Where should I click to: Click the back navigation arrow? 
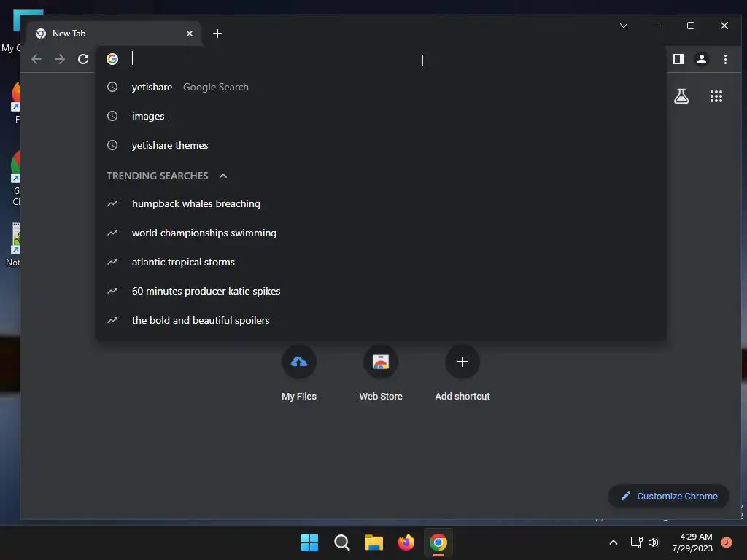(x=36, y=59)
